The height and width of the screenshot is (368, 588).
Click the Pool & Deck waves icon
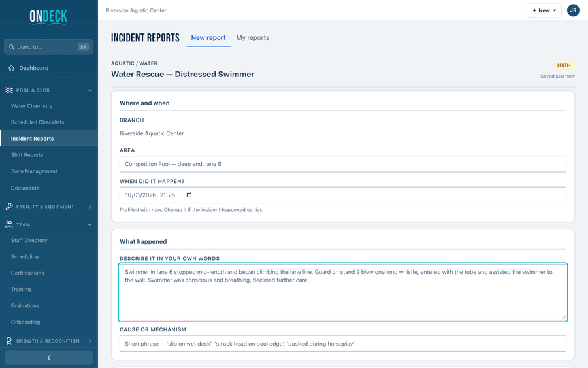[9, 90]
